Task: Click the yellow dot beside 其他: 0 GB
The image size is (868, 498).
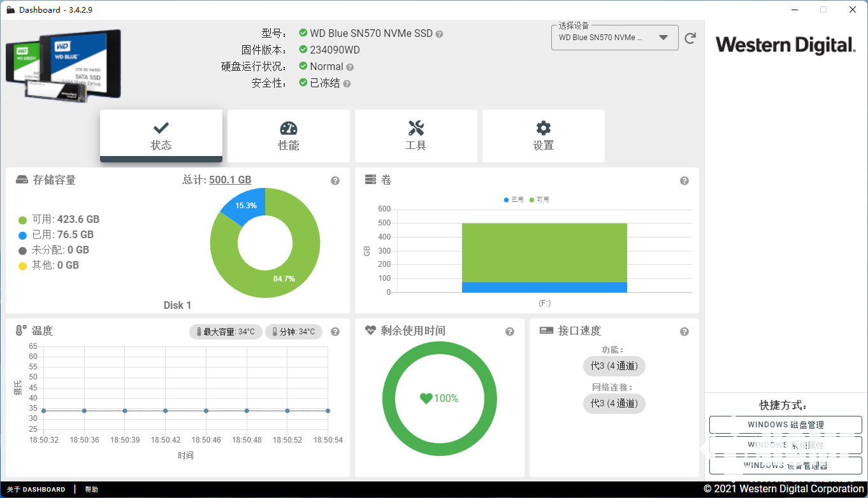Action: pyautogui.click(x=22, y=266)
